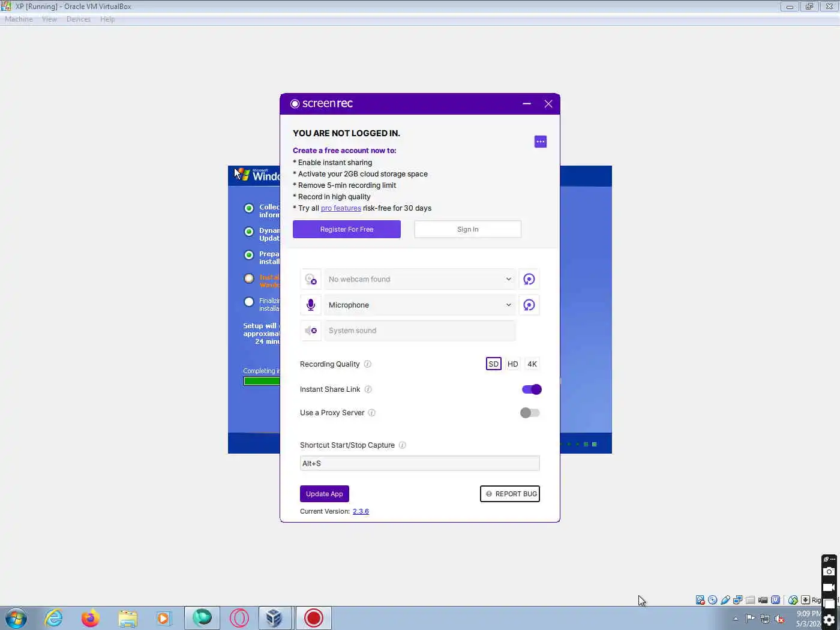Open the Windows Start menu
This screenshot has width=840, height=630.
(x=16, y=618)
